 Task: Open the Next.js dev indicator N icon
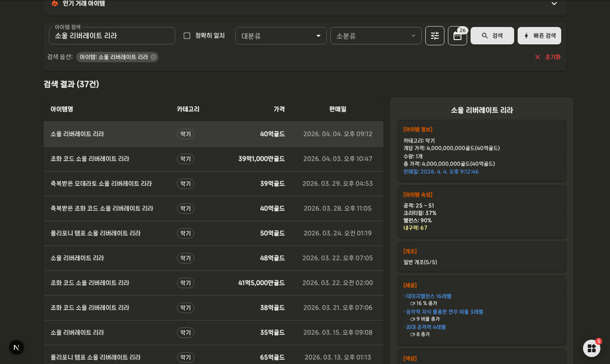coord(17,347)
